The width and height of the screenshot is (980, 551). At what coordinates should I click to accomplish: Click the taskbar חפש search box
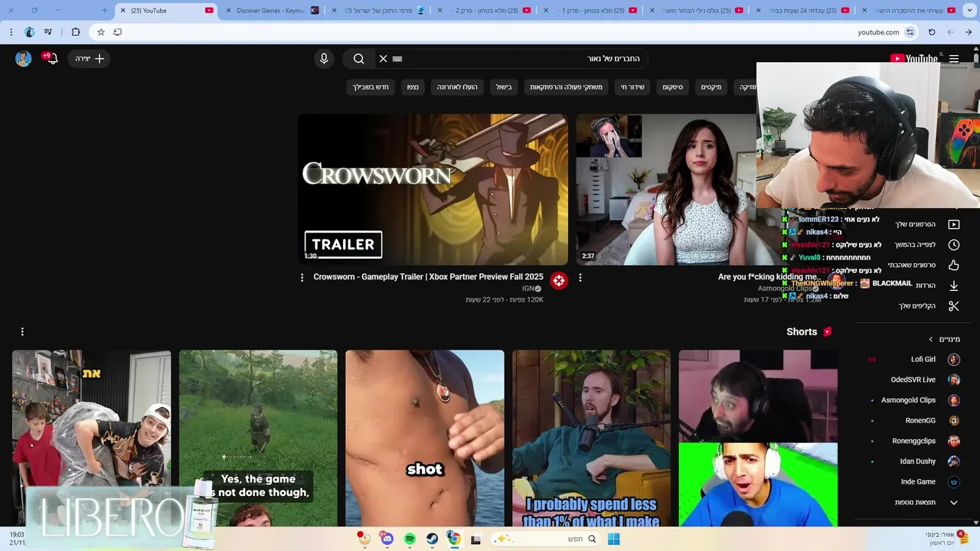point(545,539)
